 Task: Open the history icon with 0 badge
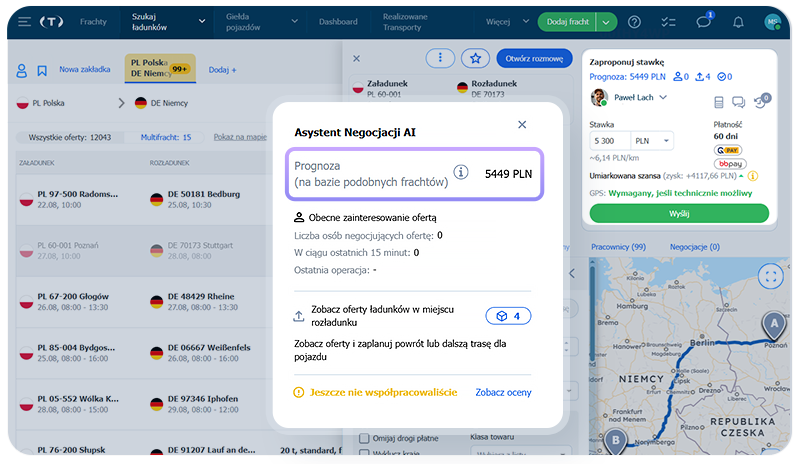click(761, 101)
